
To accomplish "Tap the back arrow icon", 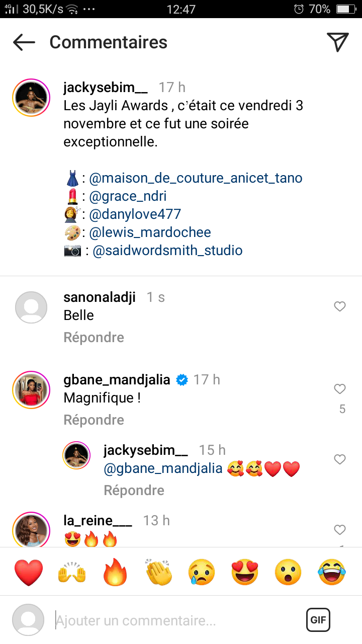I will click(24, 42).
